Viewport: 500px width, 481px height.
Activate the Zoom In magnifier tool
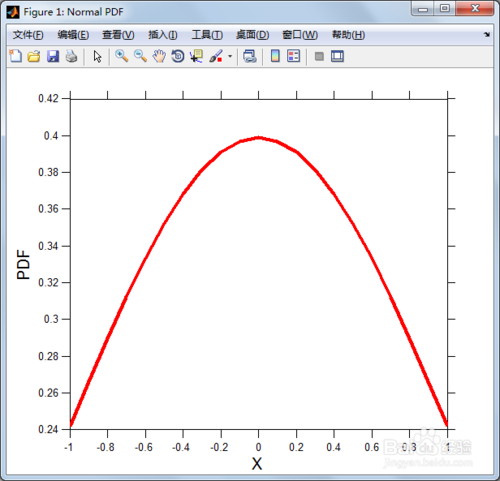pos(122,56)
